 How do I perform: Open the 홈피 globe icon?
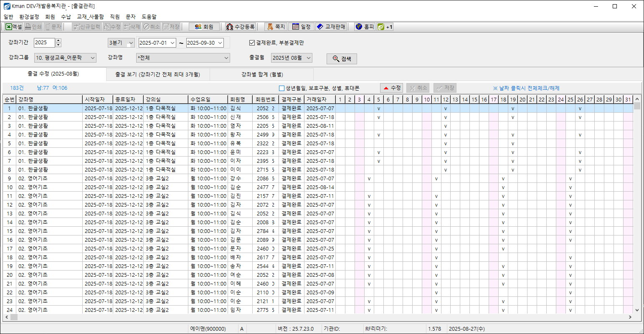click(364, 27)
